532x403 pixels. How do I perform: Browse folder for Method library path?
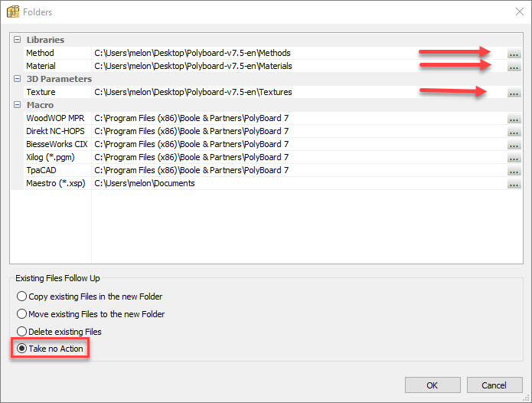[514, 54]
